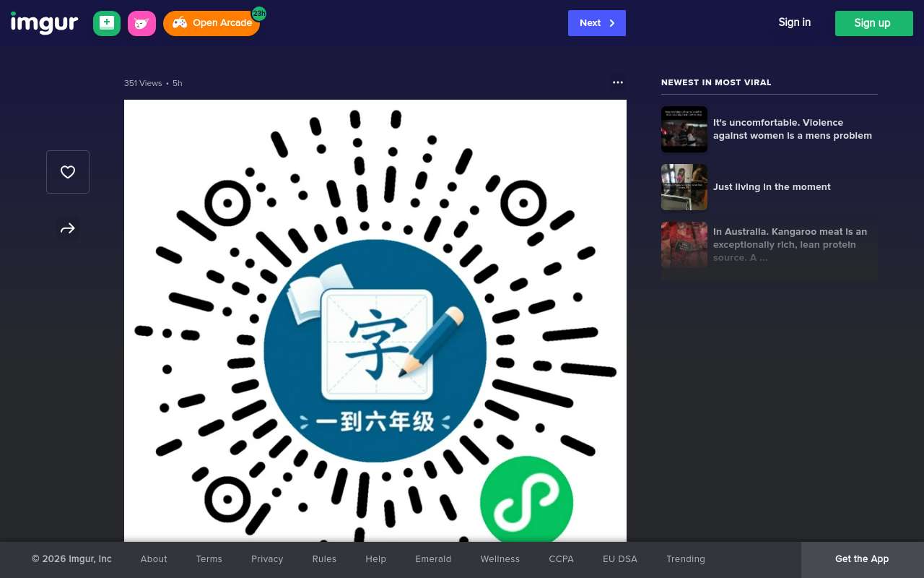Open the Privacy footer link

coord(267,559)
